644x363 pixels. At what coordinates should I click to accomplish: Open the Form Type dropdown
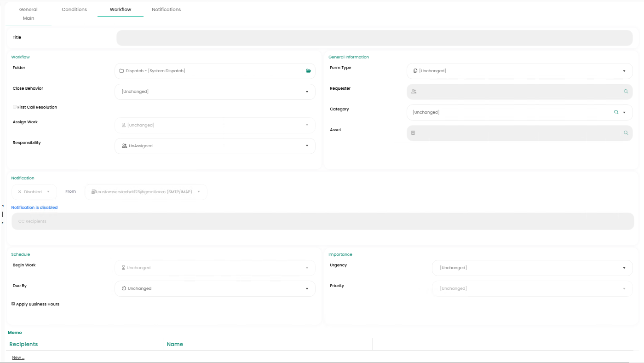point(519,71)
